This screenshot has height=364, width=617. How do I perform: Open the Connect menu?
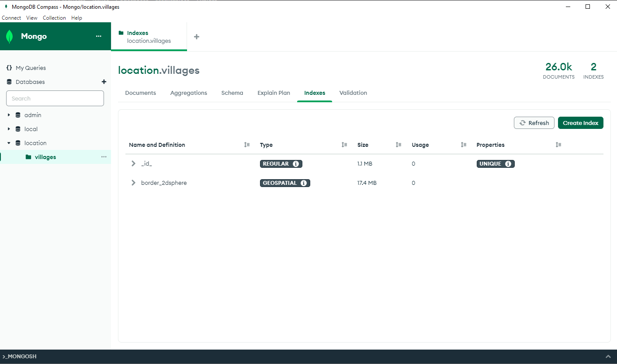[11, 18]
